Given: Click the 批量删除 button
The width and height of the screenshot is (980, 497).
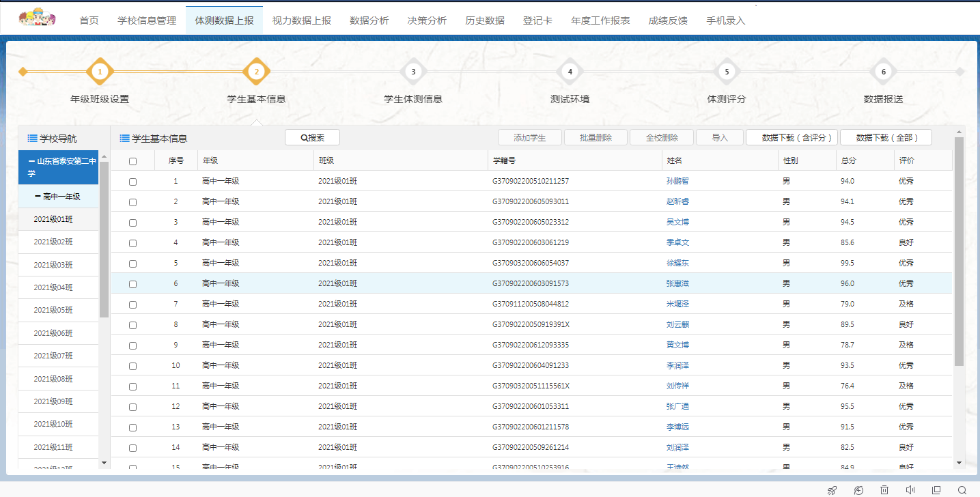Looking at the screenshot, I should point(596,137).
